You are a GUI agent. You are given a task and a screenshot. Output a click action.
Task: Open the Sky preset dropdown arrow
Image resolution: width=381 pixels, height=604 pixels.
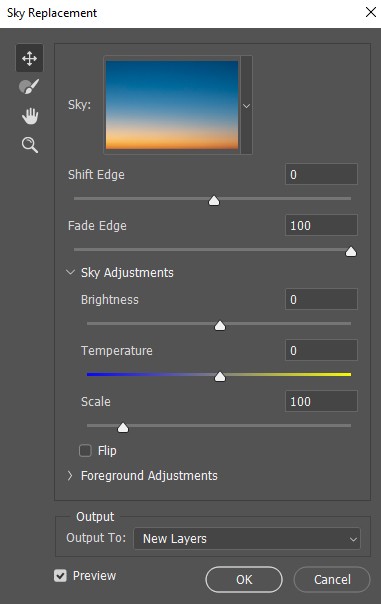click(247, 105)
